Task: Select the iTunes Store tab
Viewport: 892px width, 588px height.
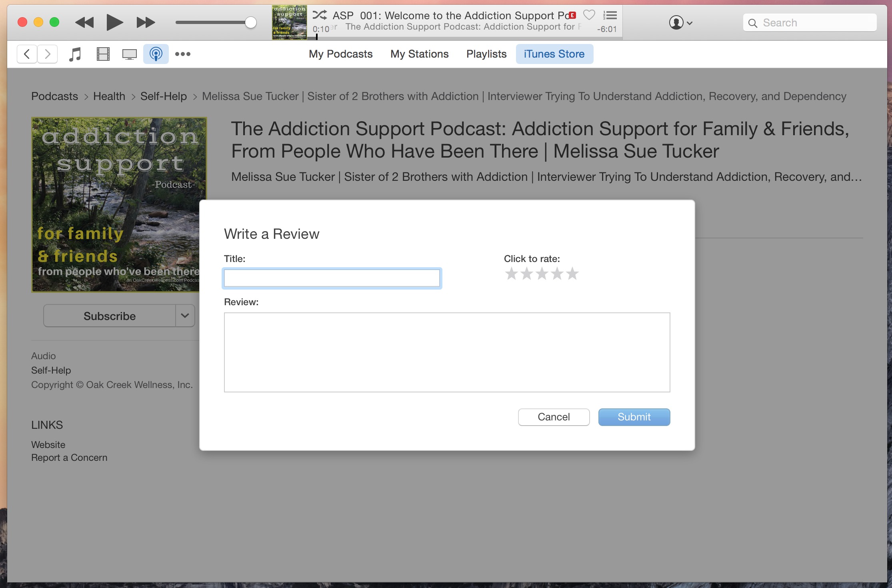Action: pyautogui.click(x=554, y=54)
